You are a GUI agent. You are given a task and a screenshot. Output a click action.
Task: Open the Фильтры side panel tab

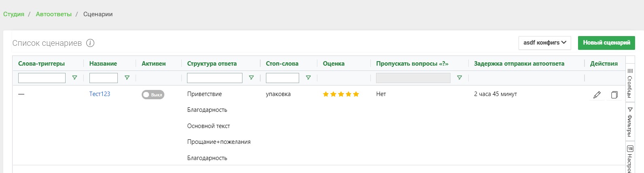pyautogui.click(x=630, y=122)
